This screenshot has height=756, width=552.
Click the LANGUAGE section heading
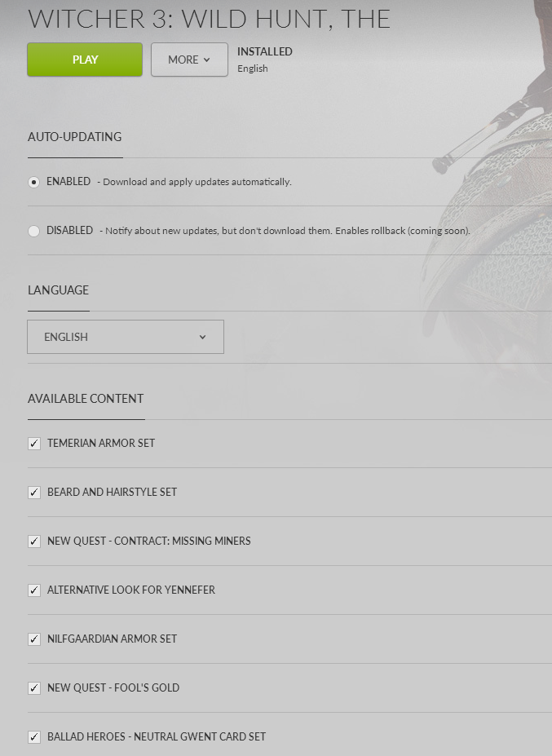[x=59, y=290]
